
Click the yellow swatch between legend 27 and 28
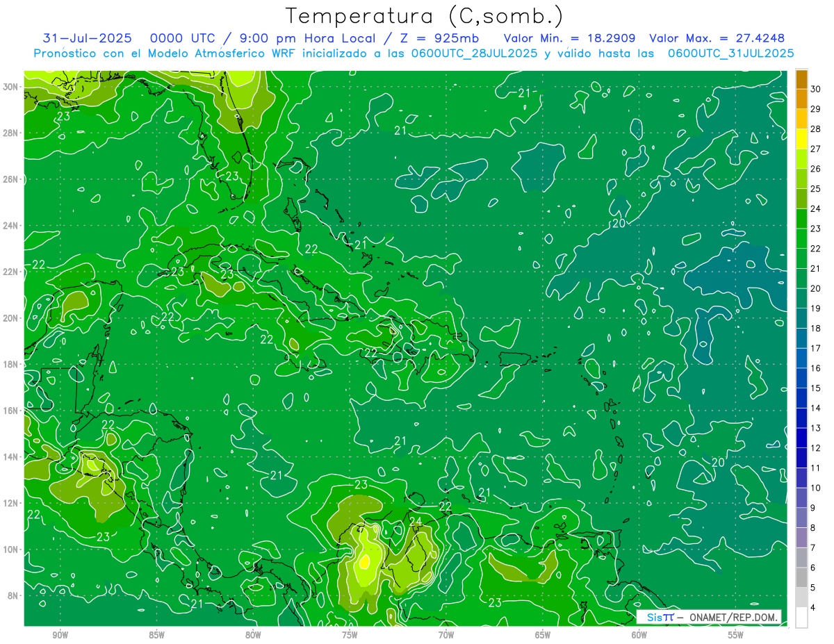click(801, 139)
